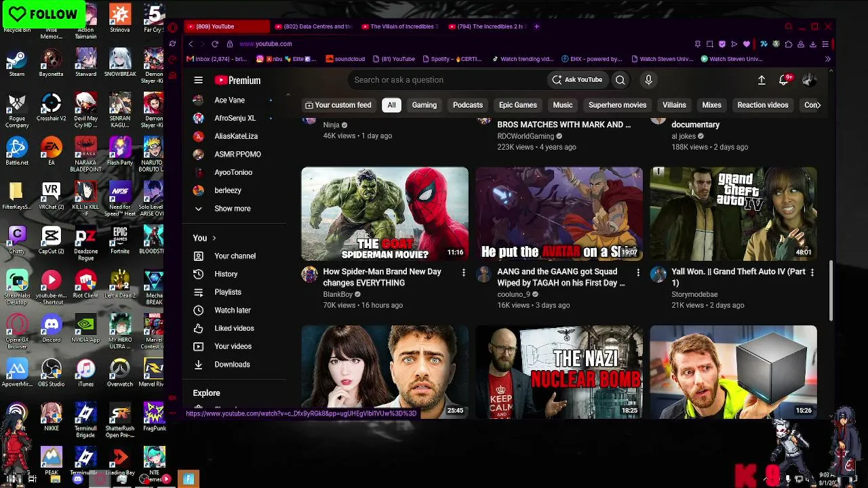Open more options for AANG and the GAANG video
Viewport: 868px width, 488px height.
638,272
